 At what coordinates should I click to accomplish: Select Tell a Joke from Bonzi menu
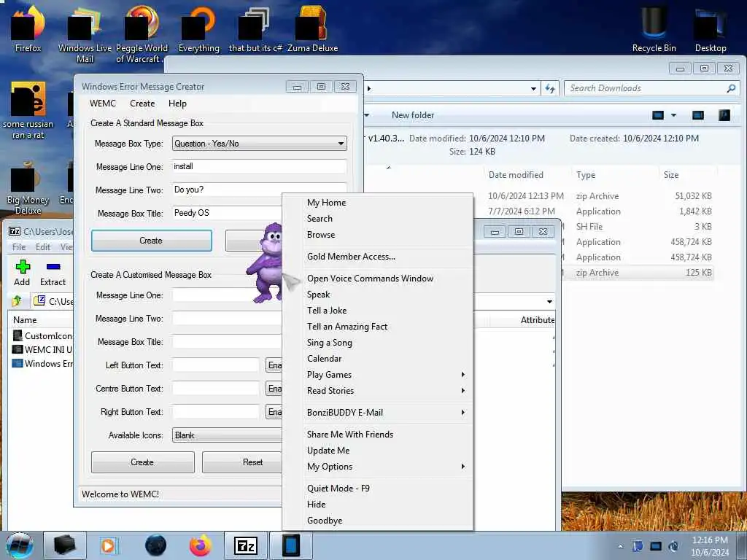(x=379, y=311)
